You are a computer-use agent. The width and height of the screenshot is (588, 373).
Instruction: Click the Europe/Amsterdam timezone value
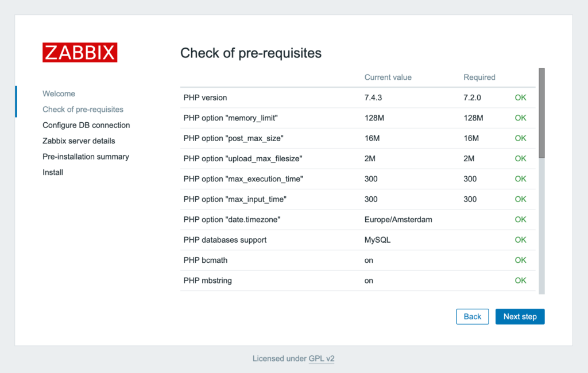pyautogui.click(x=398, y=219)
